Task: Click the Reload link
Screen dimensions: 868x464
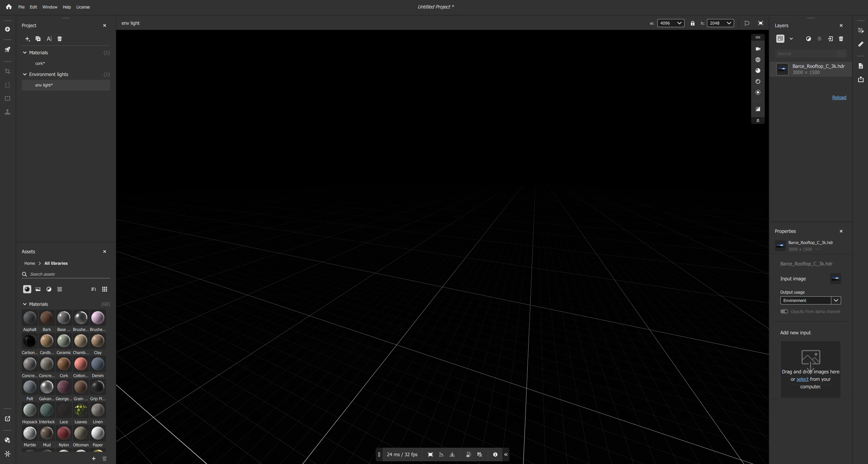Action: pyautogui.click(x=839, y=97)
